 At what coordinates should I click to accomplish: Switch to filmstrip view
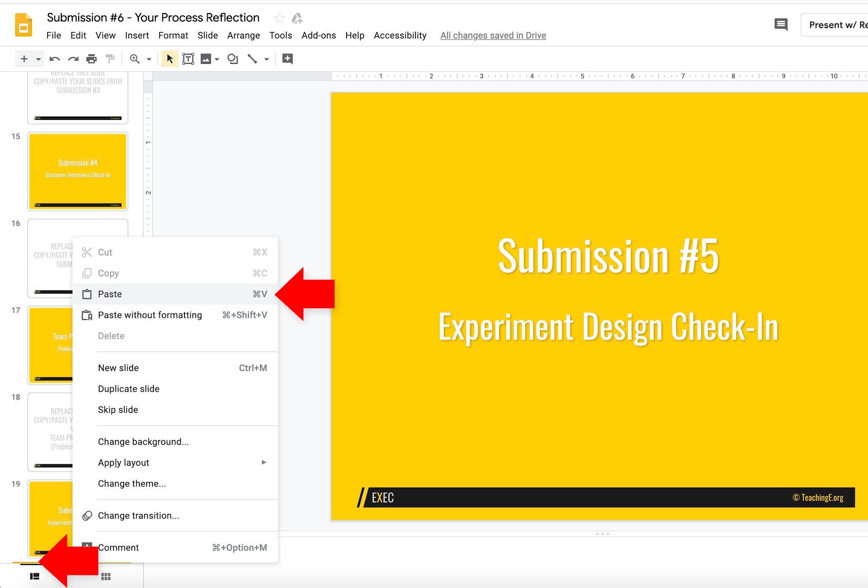[x=35, y=576]
